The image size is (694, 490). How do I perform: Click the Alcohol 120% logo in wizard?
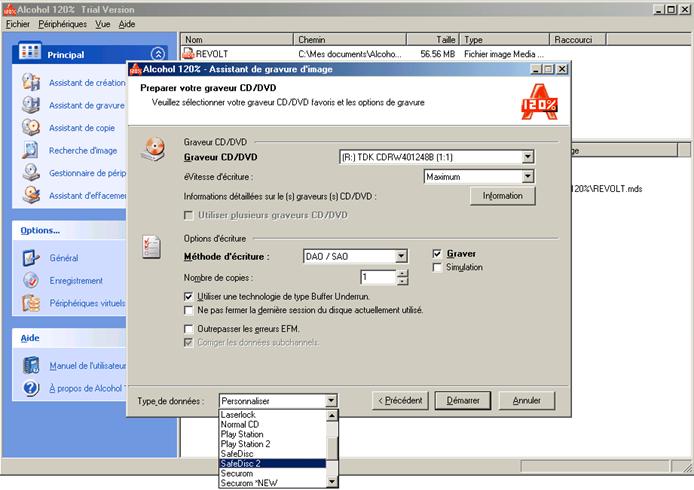539,103
